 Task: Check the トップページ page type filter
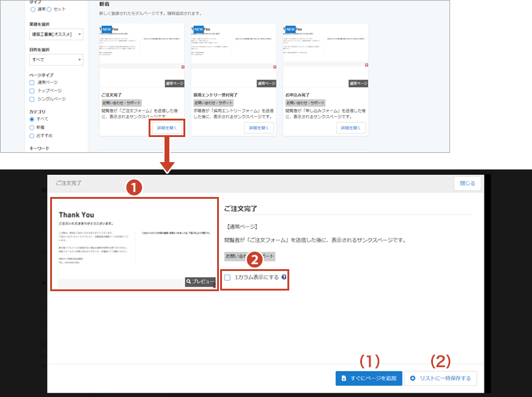32,91
